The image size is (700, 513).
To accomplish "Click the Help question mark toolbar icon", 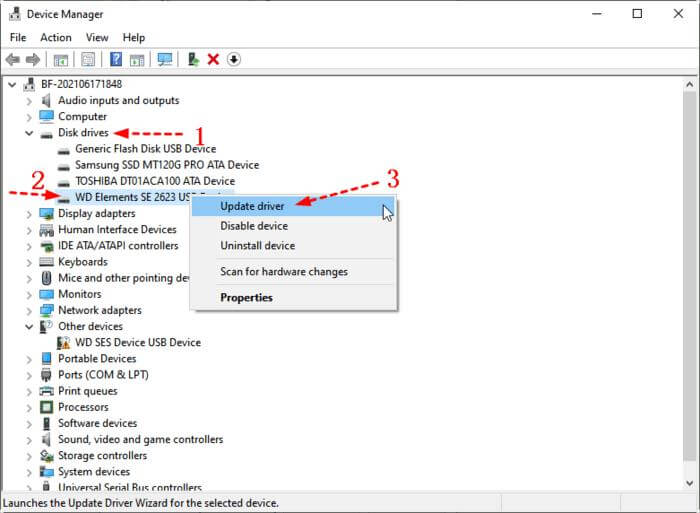I will click(x=115, y=60).
